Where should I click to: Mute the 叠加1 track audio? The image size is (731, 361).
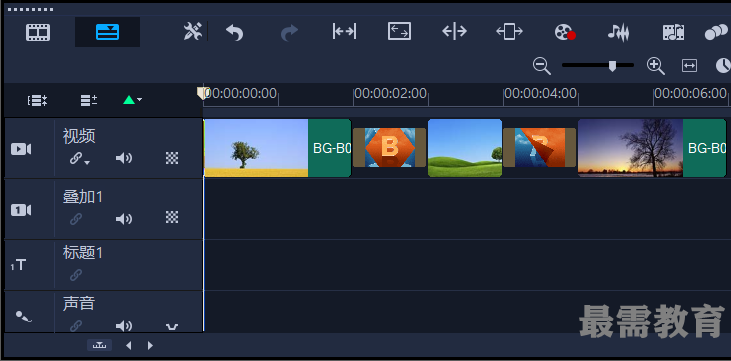[124, 219]
